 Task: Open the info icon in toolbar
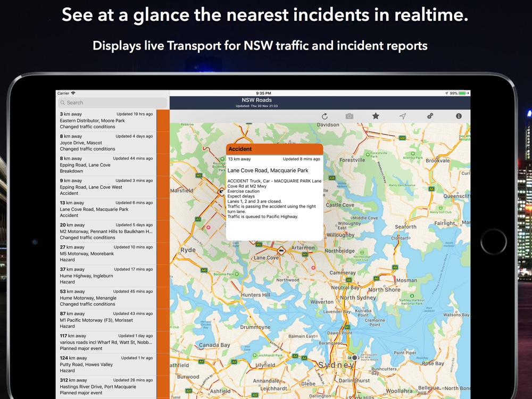[x=459, y=116]
